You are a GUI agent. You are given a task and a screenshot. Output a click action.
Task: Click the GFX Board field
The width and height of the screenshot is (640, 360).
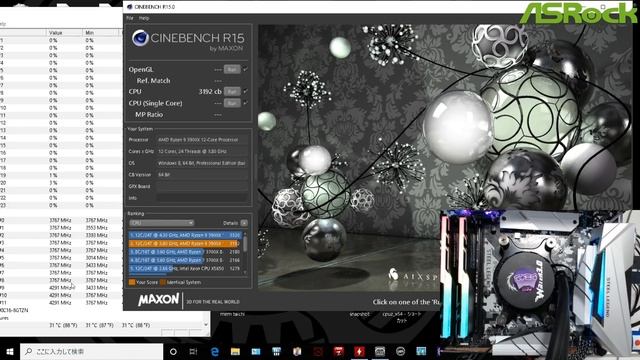tap(202, 186)
